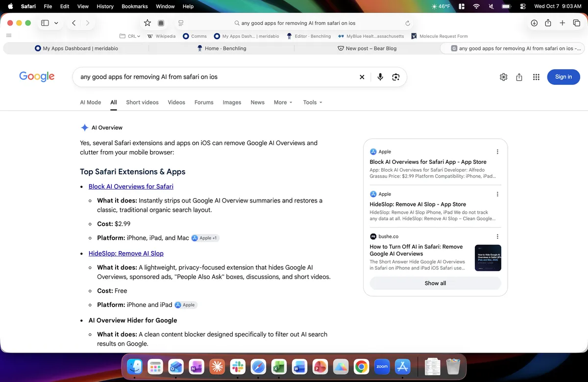This screenshot has width=588, height=382.
Task: Switch to AI Mode search tab
Action: point(91,102)
